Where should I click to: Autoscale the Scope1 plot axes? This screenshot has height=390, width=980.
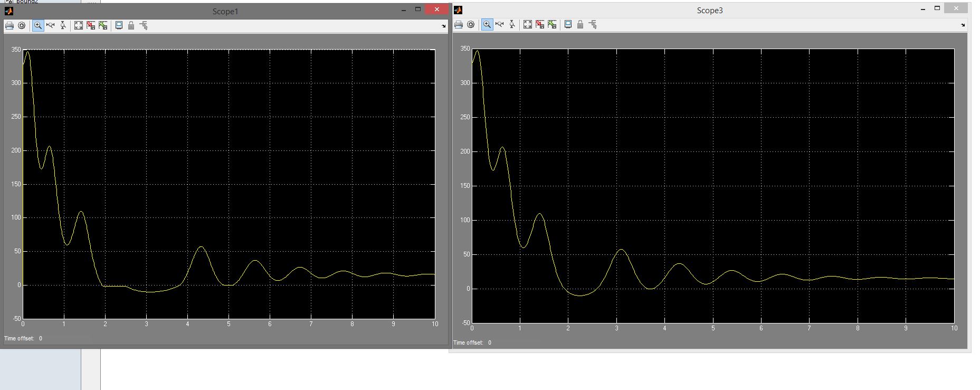click(x=79, y=25)
